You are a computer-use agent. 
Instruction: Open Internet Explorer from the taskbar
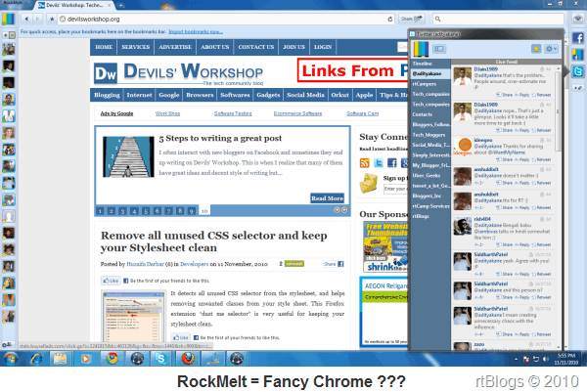pyautogui.click(x=36, y=359)
